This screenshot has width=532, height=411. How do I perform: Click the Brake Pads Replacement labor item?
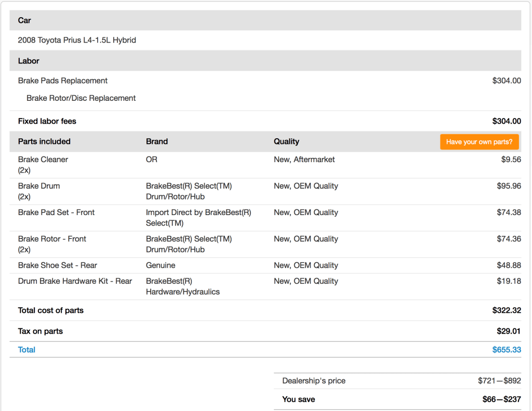[x=63, y=81]
